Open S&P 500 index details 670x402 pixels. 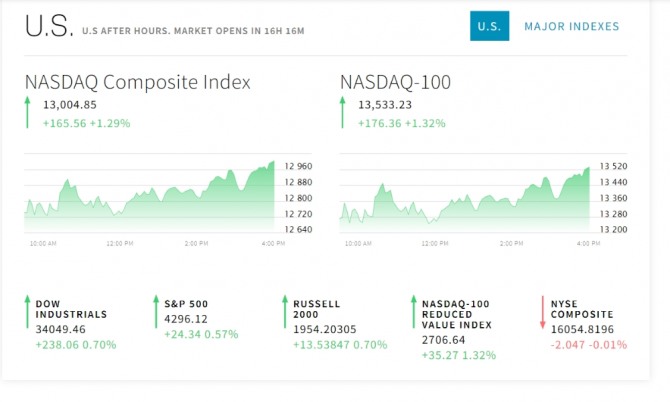[x=186, y=303]
